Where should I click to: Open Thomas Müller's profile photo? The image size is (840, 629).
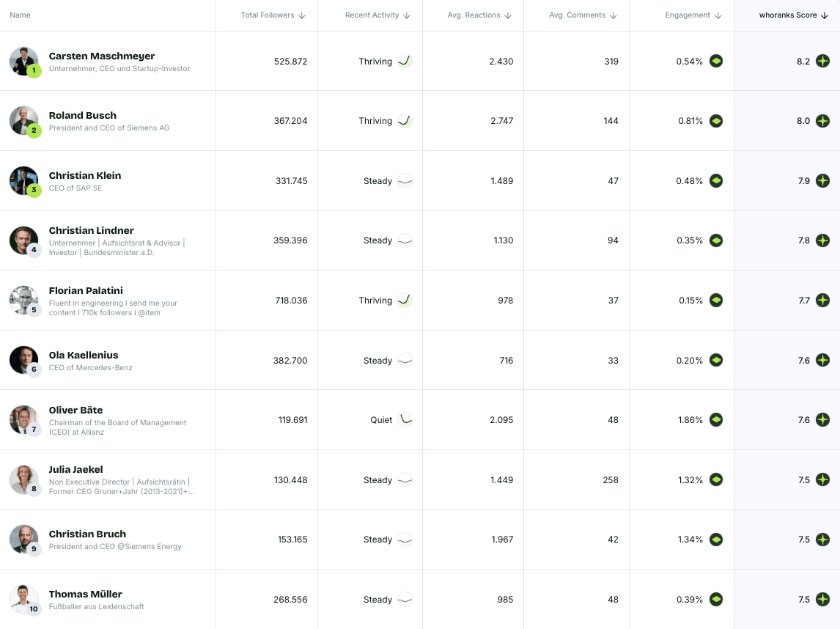[x=23, y=600]
